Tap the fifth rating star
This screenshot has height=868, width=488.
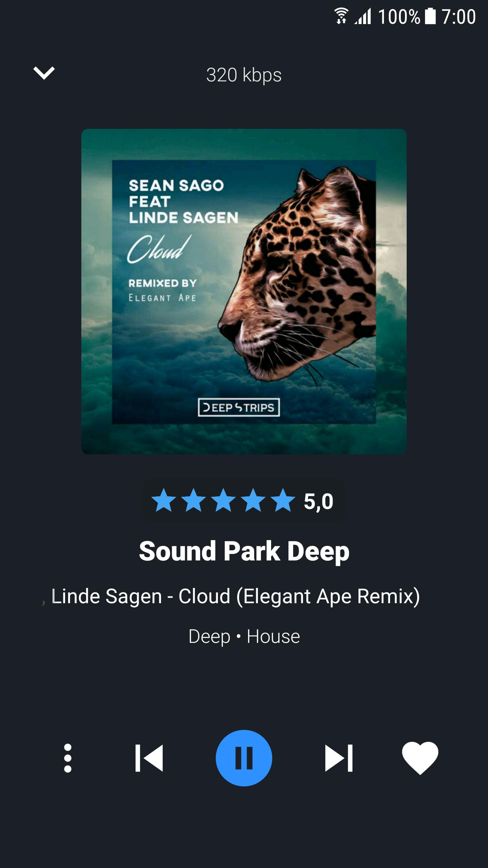pos(283,500)
